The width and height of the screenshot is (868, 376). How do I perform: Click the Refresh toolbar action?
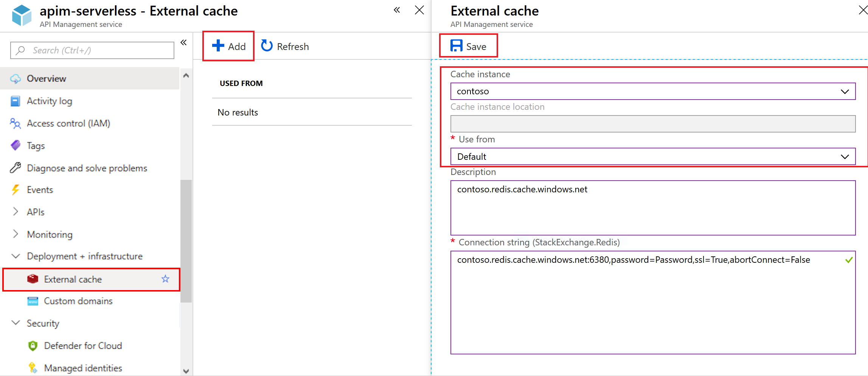pos(285,46)
